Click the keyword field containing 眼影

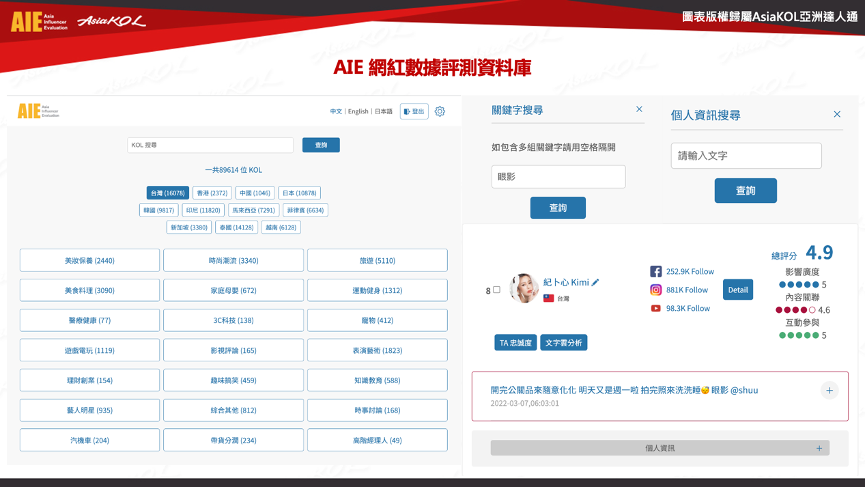(558, 177)
